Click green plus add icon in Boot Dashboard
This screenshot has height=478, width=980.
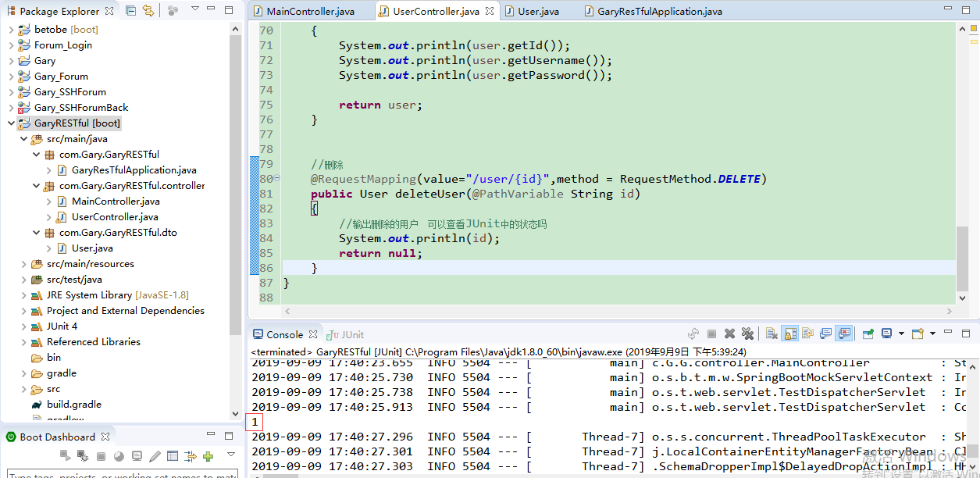[208, 456]
